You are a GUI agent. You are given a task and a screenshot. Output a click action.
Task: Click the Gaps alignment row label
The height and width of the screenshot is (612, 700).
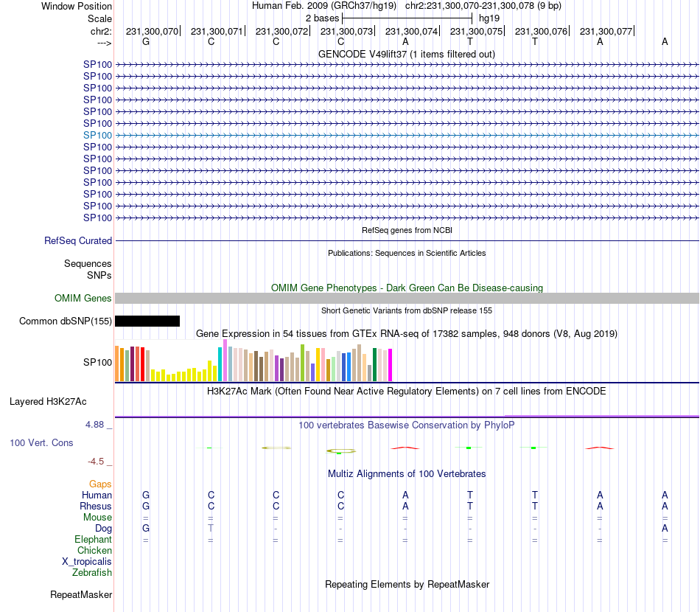click(100, 484)
